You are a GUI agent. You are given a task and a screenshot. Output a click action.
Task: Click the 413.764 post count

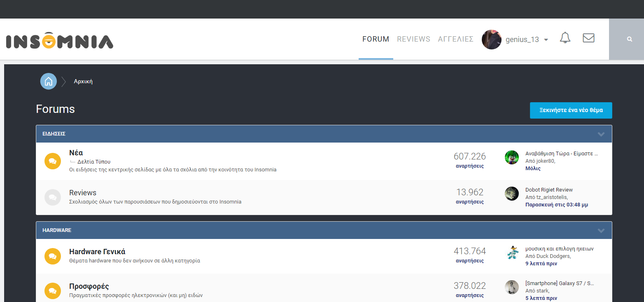470,251
